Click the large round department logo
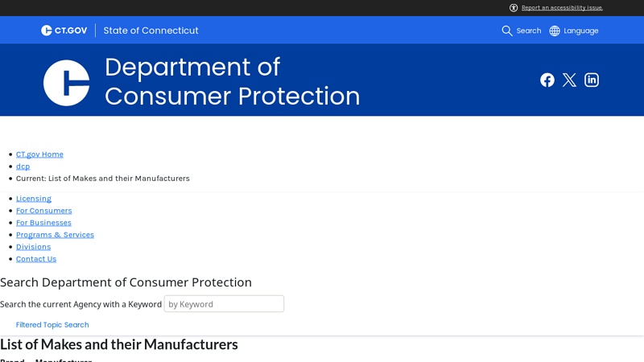This screenshot has width=644, height=362. coord(67,83)
